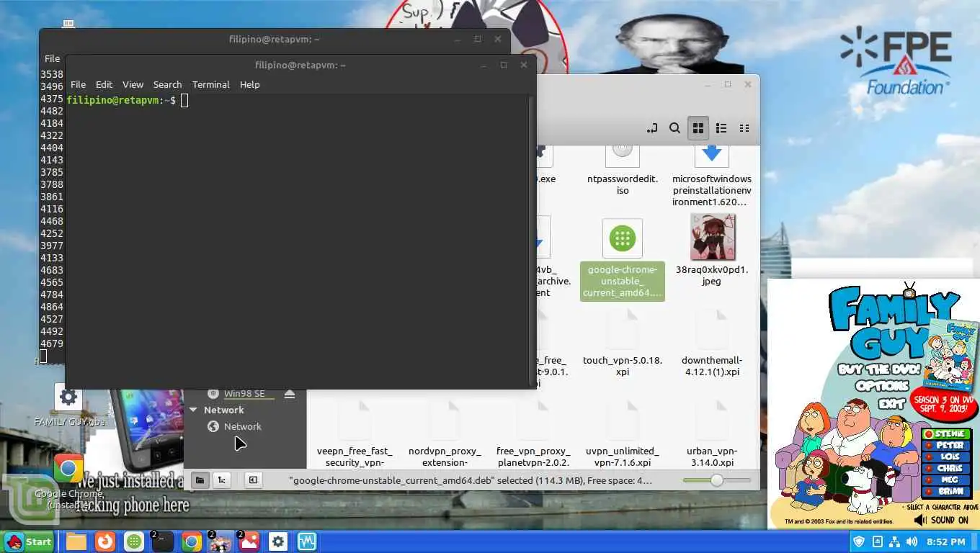This screenshot has height=553, width=980.
Task: Open network connections tray icon
Action: [x=894, y=541]
